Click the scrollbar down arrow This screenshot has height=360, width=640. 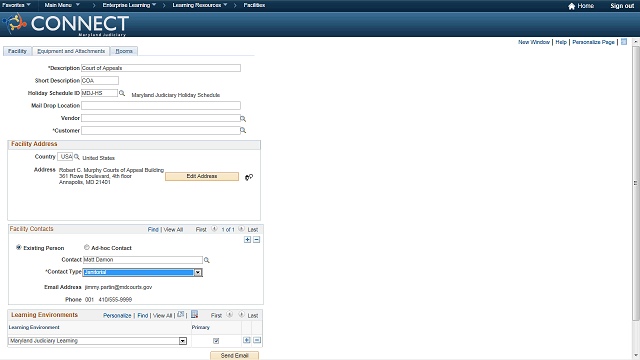636,356
